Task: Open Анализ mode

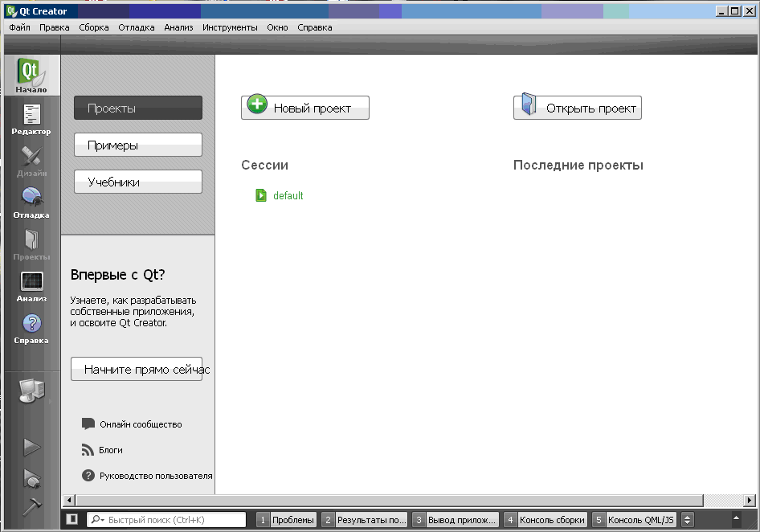Action: pos(31,287)
